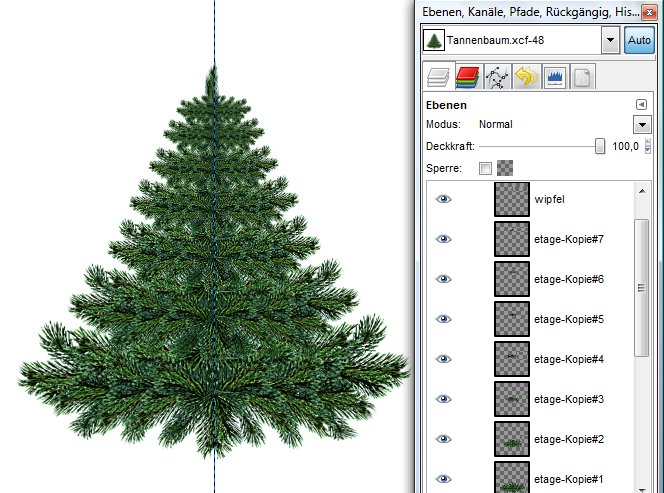The image size is (664, 493).
Task: Select the etage-Kopie#5 layer thumbnail
Action: [512, 319]
